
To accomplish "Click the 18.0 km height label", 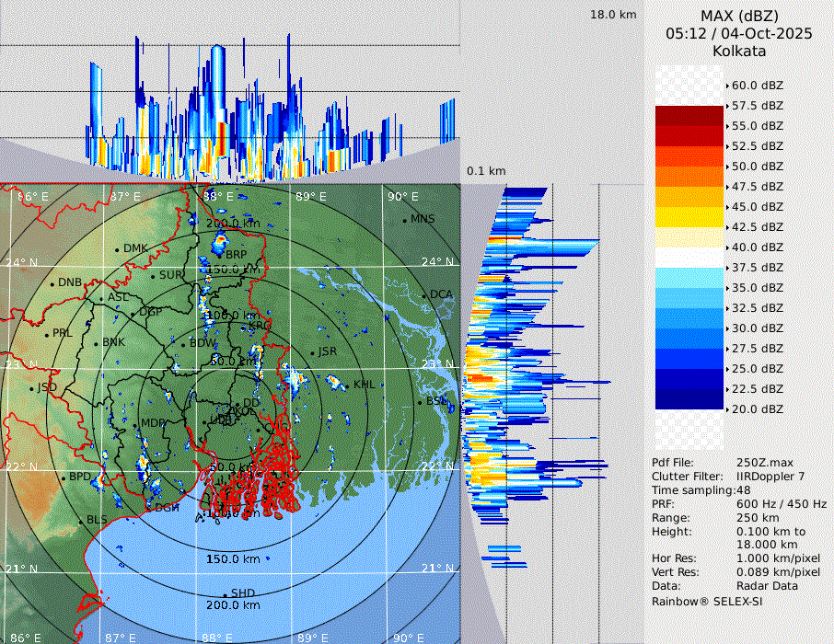I will pyautogui.click(x=613, y=15).
